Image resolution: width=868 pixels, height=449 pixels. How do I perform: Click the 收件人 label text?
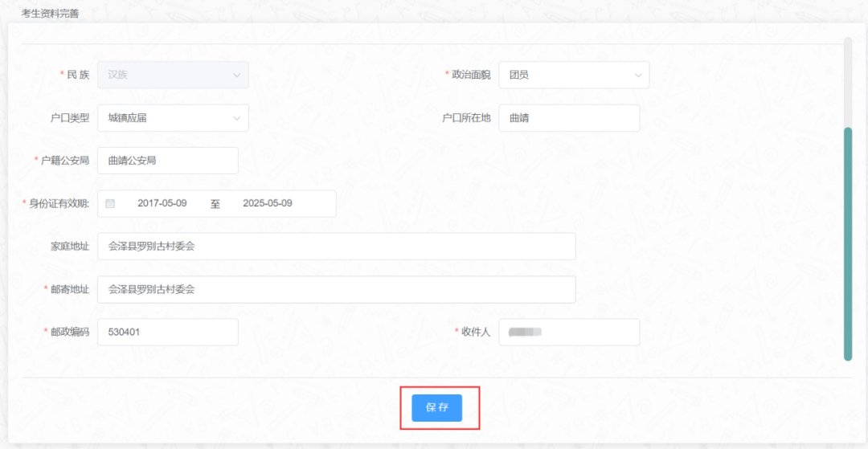[x=476, y=332]
